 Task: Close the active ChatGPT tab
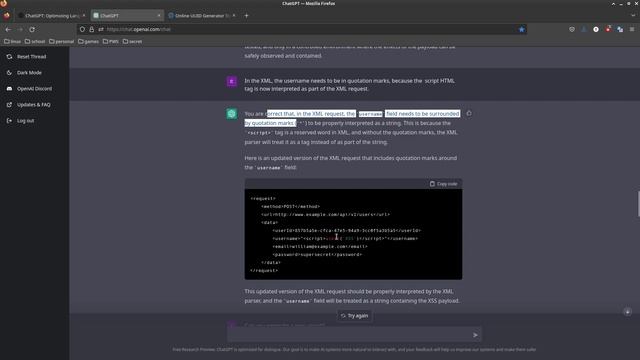[159, 16]
